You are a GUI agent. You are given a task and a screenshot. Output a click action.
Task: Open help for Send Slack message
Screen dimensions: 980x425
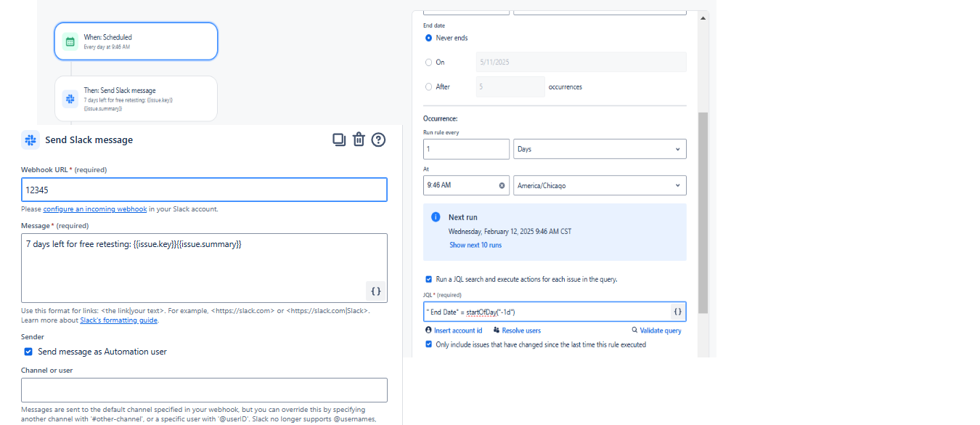point(378,139)
